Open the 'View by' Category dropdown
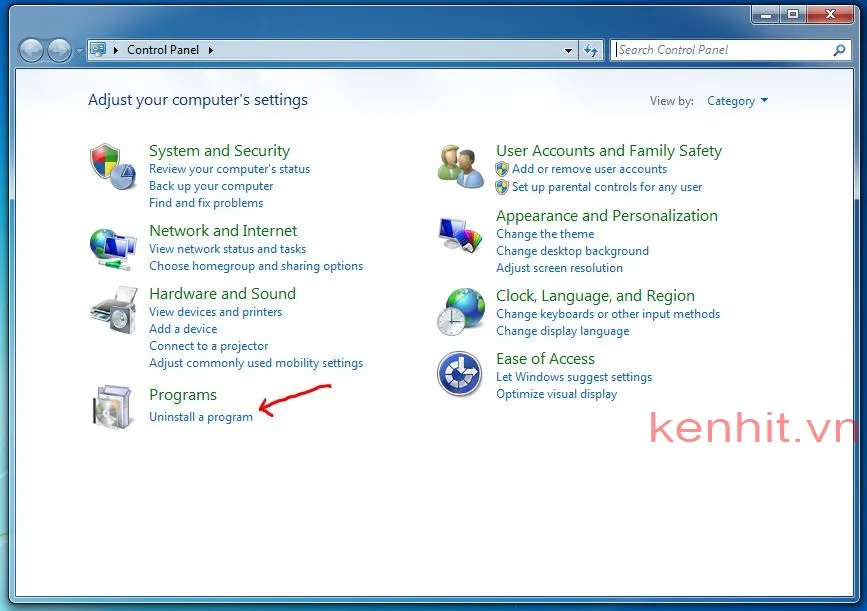The image size is (867, 611). pyautogui.click(x=737, y=100)
